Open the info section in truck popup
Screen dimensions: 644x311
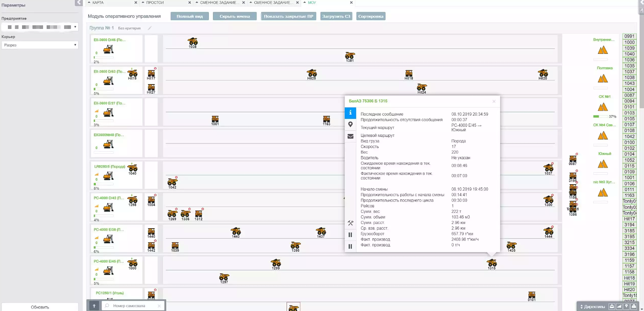coord(350,113)
